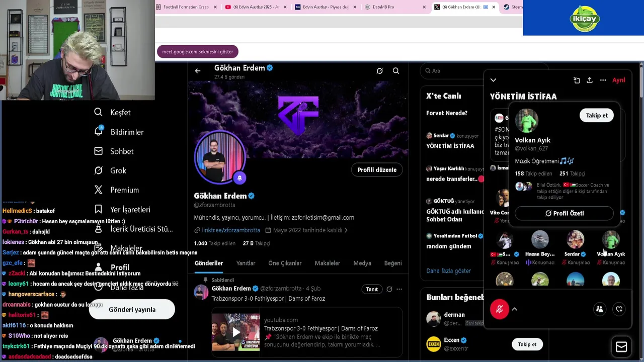Image resolution: width=644 pixels, height=362 pixels.
Task: Click Daha fazla göster link
Action: coord(448,271)
